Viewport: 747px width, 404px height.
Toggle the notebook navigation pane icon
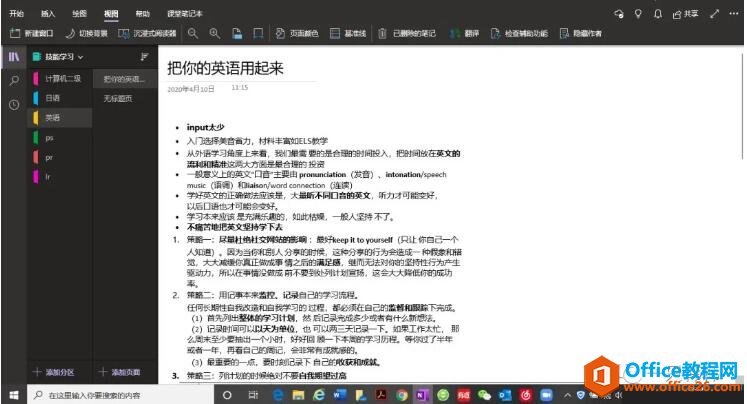(x=14, y=57)
